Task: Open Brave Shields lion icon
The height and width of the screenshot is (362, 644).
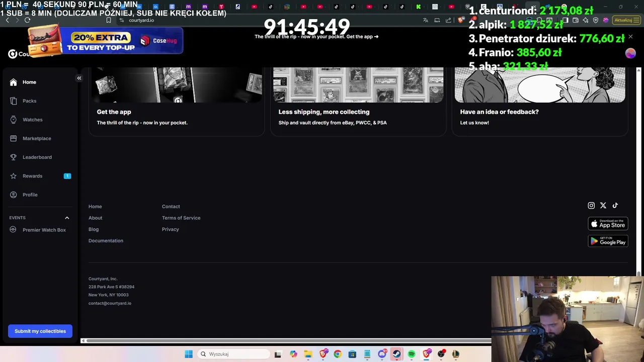Action: click(x=460, y=20)
